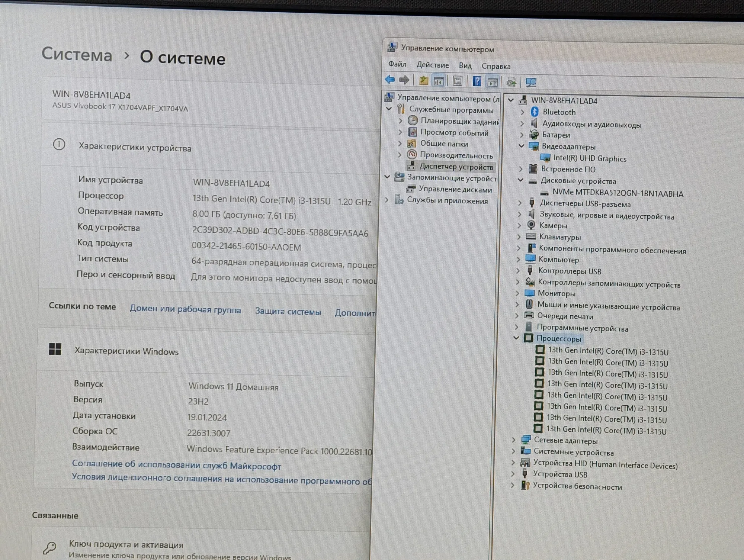The height and width of the screenshot is (560, 744).
Task: Click the Up one level folder icon
Action: (424, 80)
